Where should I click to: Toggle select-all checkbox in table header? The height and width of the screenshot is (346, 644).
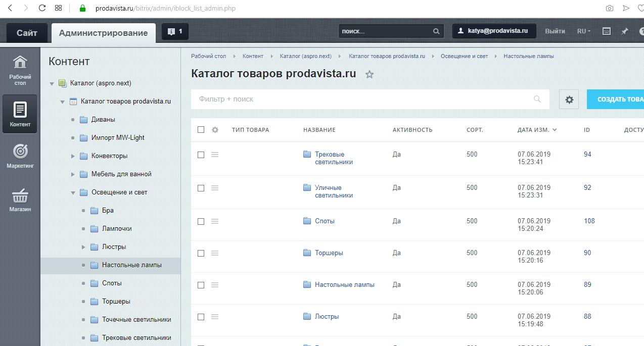(201, 130)
